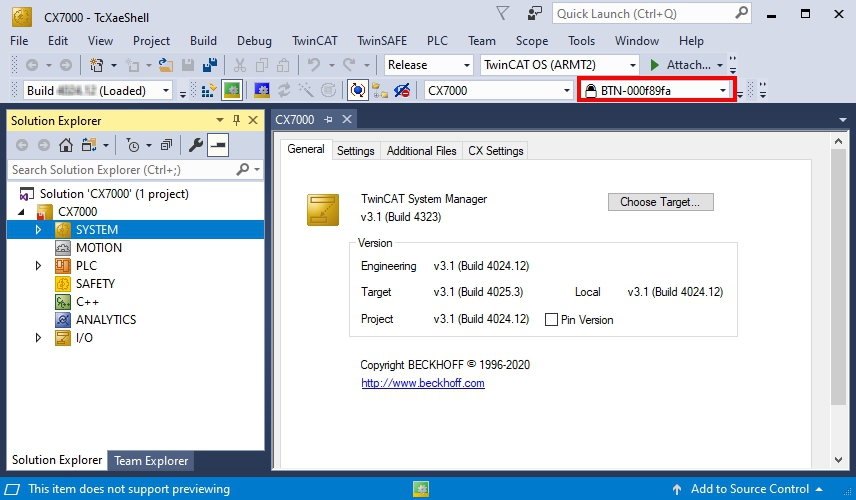Click the crossed-out eye Hide Disabled Items icon

point(402,91)
